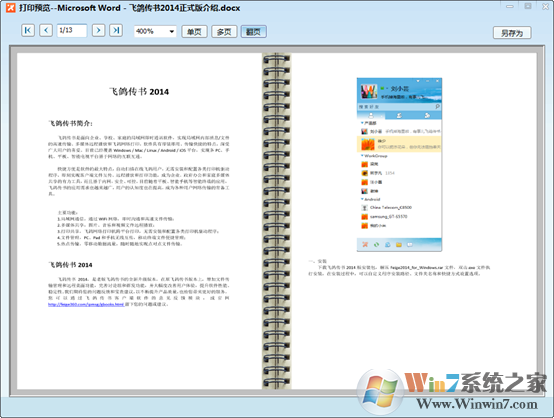Maximize the print preview window
The height and width of the screenshot is (418, 554).
528,6
